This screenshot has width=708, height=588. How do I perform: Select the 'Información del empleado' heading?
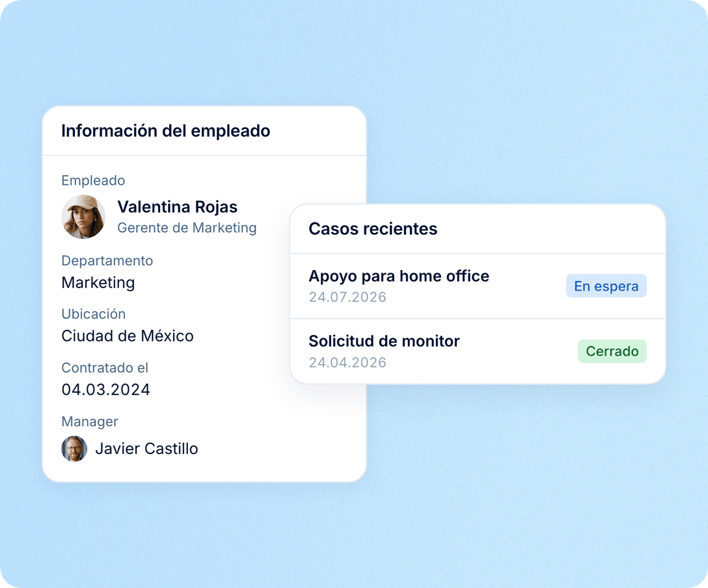[x=166, y=131]
